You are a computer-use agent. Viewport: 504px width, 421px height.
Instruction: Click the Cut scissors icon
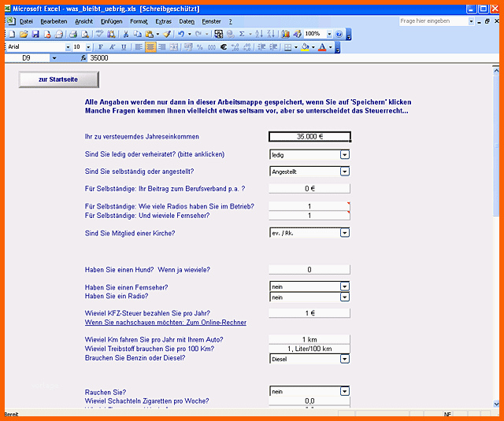(126, 34)
